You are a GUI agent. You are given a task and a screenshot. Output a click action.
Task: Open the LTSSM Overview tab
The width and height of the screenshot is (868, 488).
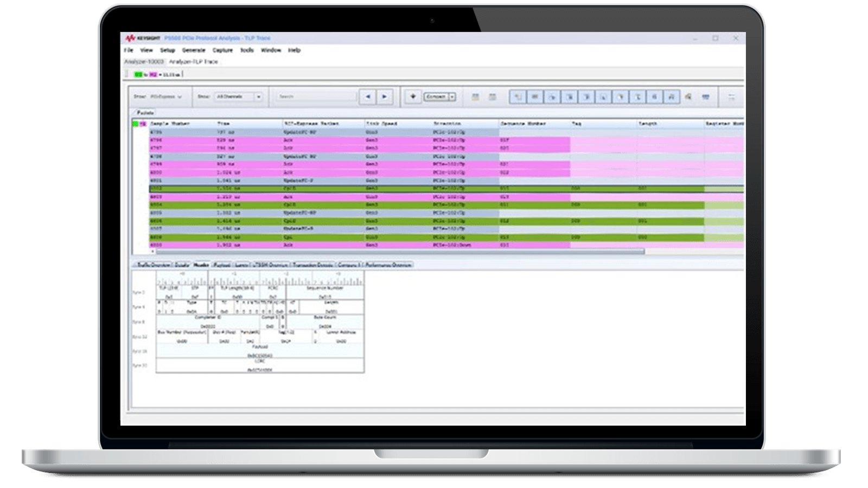pos(270,264)
